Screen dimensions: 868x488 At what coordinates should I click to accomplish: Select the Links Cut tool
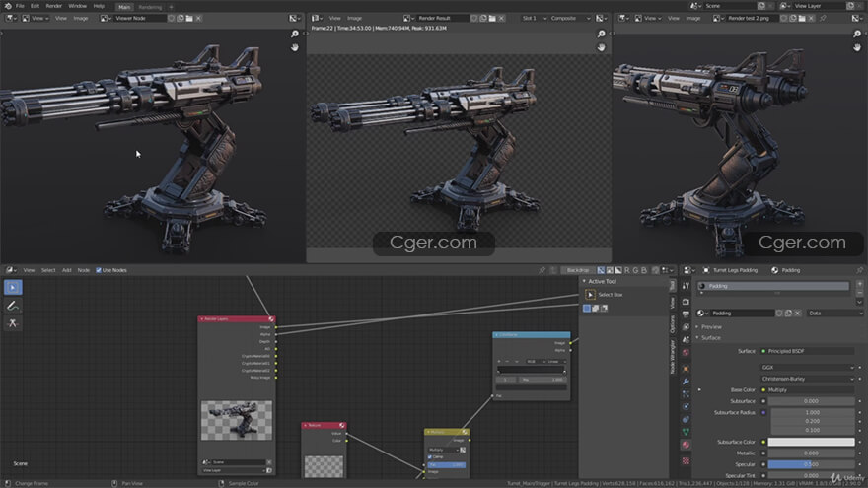tap(13, 323)
